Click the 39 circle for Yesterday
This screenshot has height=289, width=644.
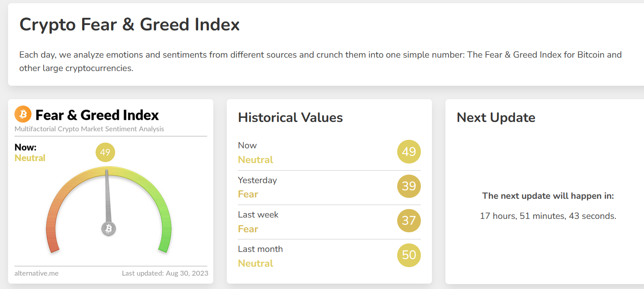point(409,186)
